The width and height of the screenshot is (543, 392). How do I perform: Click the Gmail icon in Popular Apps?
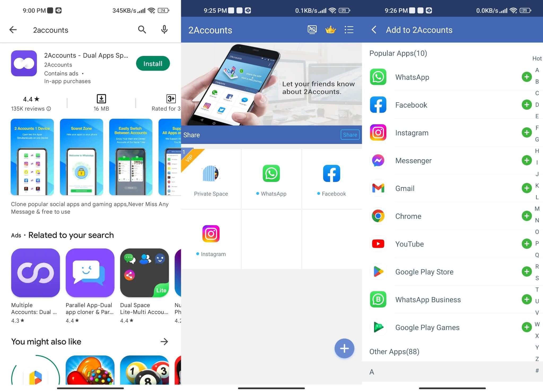[378, 188]
